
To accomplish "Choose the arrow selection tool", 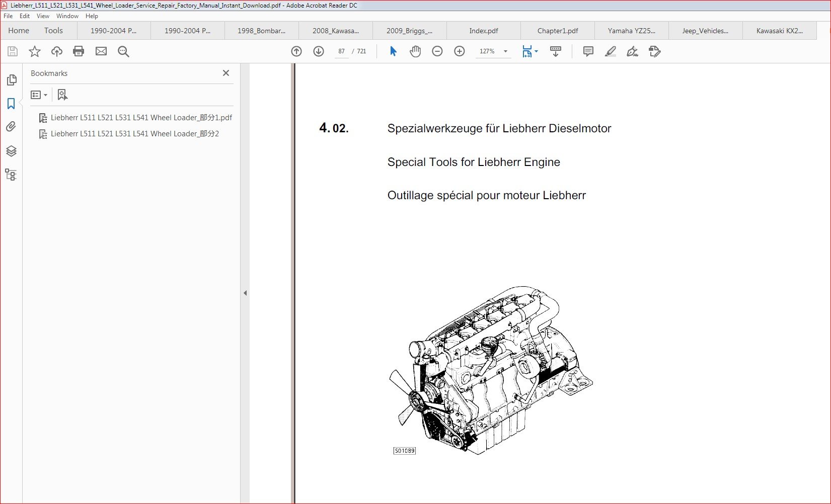I will (393, 51).
